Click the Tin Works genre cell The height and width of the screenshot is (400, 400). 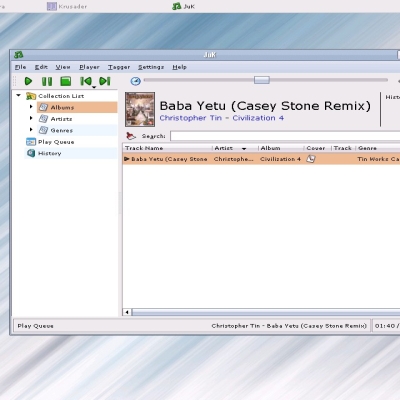coord(378,159)
